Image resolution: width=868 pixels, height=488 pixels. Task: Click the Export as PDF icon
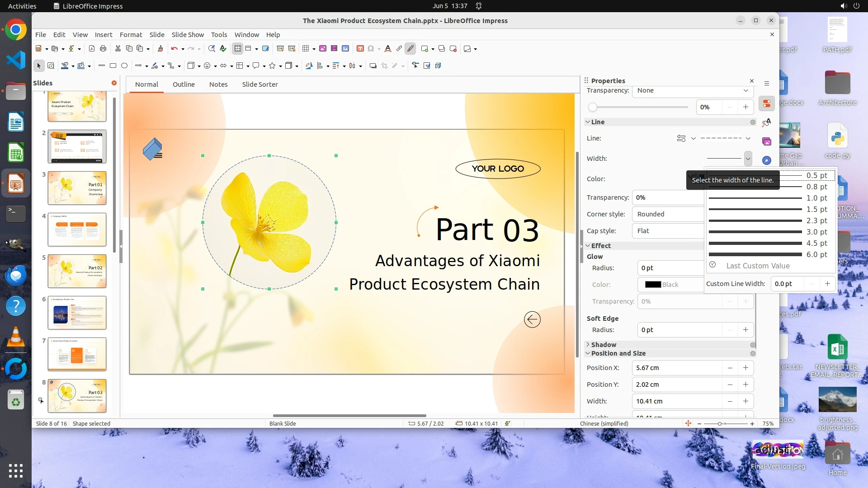(x=92, y=49)
